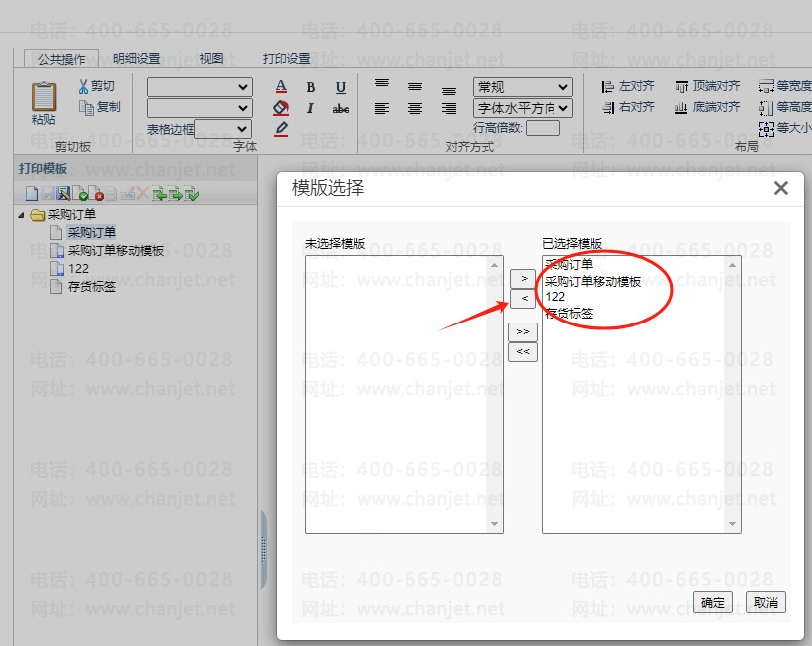Image resolution: width=812 pixels, height=646 pixels.
Task: Toggle italic formatting with I
Action: point(311,108)
